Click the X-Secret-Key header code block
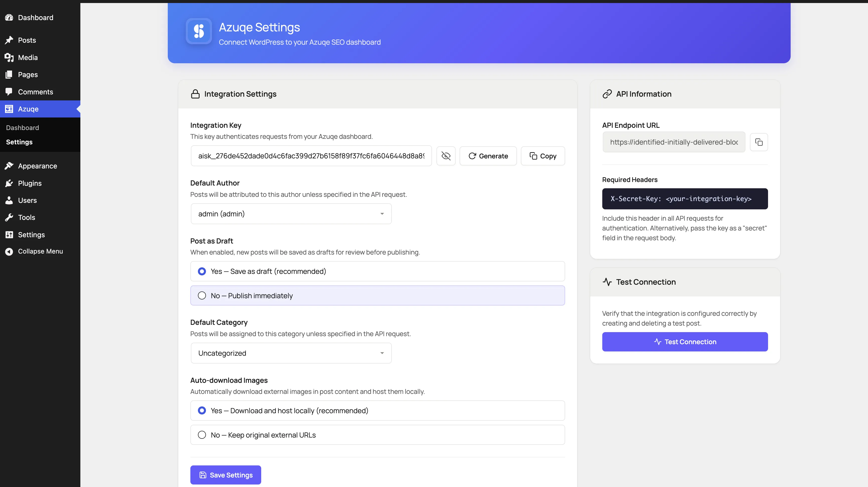868x487 pixels. 685,199
